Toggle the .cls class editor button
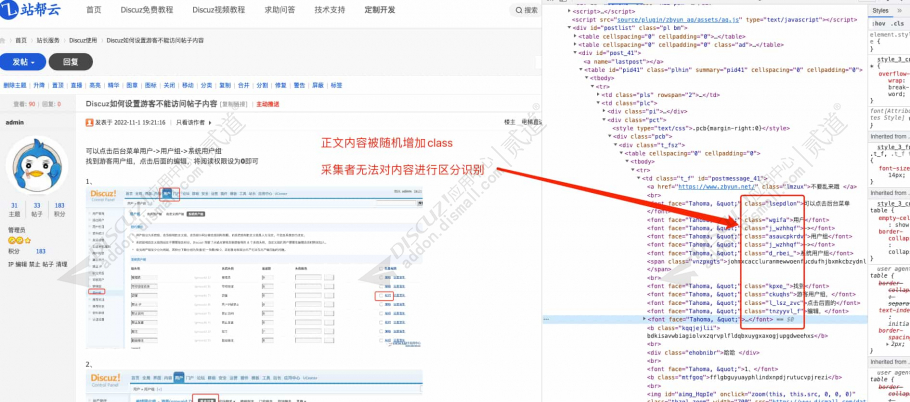The image size is (910, 402). pos(897,24)
